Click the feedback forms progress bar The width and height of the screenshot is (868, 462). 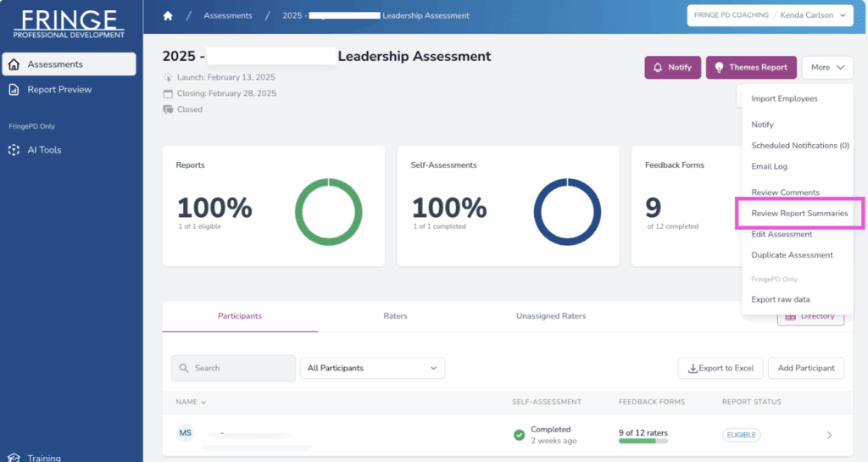pos(643,441)
